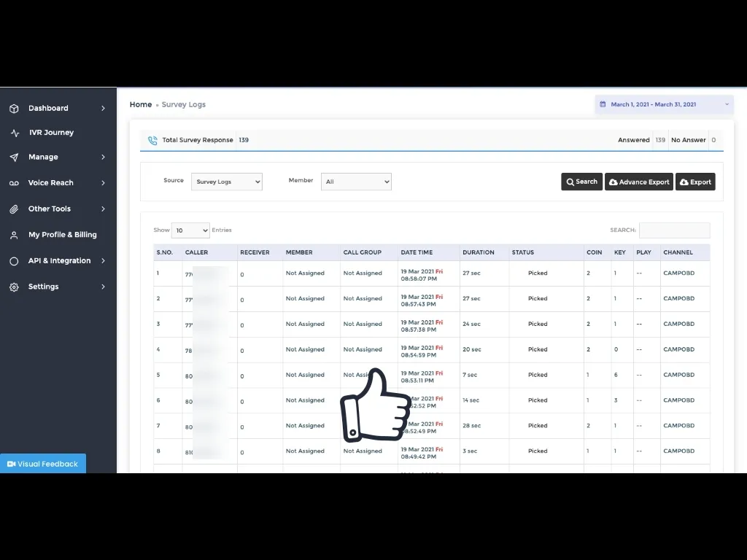The image size is (747, 560).
Task: Click the phone icon beside Total Survey Response
Action: point(152,141)
